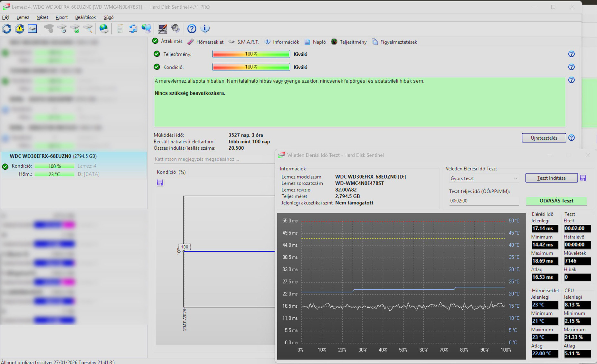The image size is (597, 364).
Task: Click the globe with disk toolbar icon
Action: 104,29
